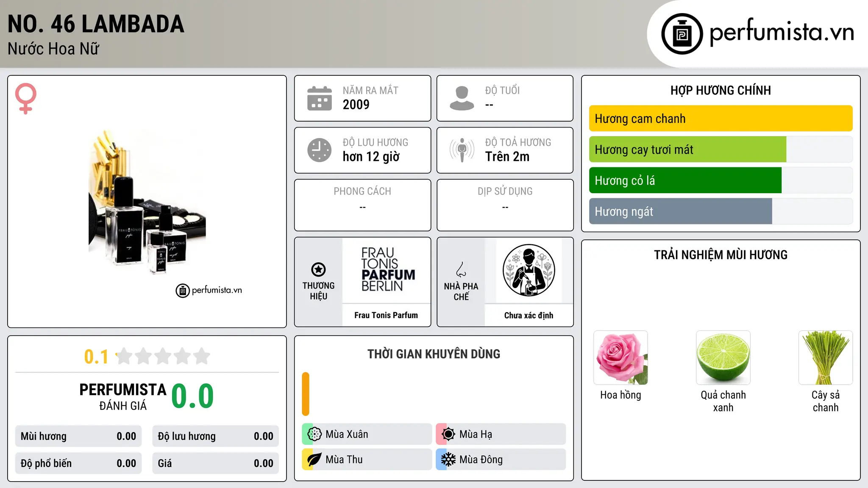Screen dimensions: 868x488
Task: Click the orange recommended-time bar
Action: pyautogui.click(x=306, y=394)
